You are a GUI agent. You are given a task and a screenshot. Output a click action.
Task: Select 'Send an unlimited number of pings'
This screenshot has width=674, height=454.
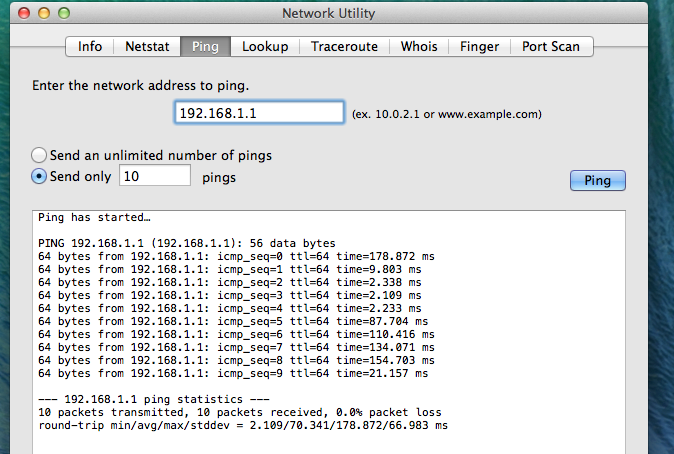39,156
